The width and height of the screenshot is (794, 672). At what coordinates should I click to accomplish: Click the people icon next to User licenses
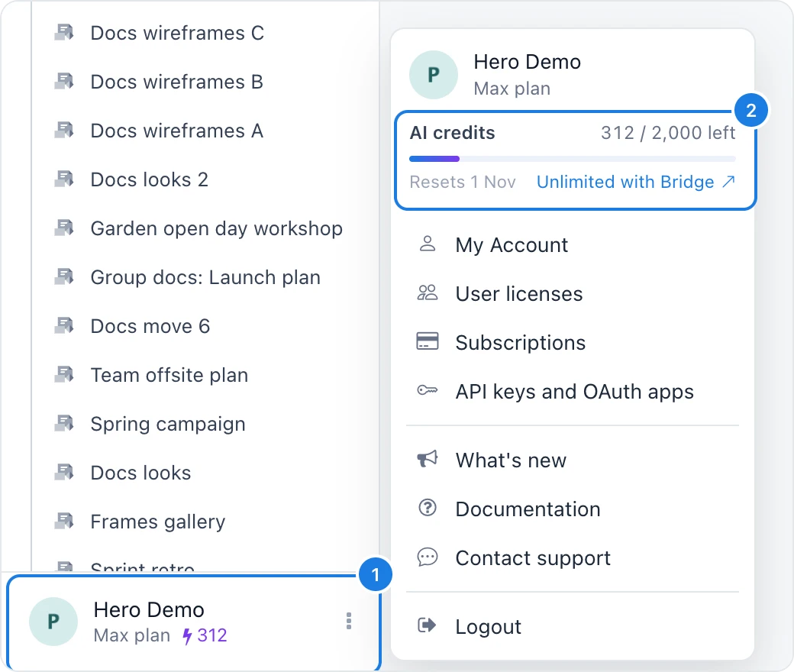coord(428,292)
